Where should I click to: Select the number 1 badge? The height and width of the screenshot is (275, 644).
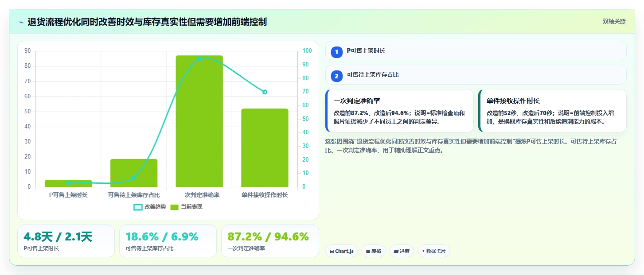[x=336, y=52]
